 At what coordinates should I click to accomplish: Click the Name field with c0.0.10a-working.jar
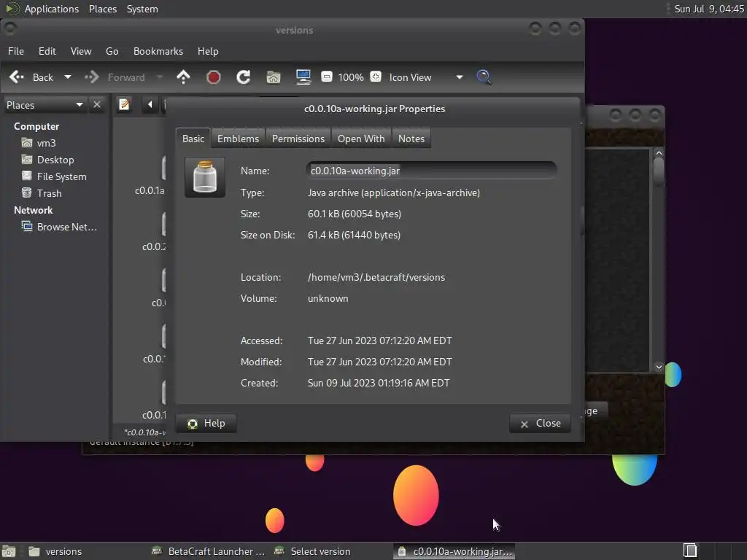click(x=432, y=171)
